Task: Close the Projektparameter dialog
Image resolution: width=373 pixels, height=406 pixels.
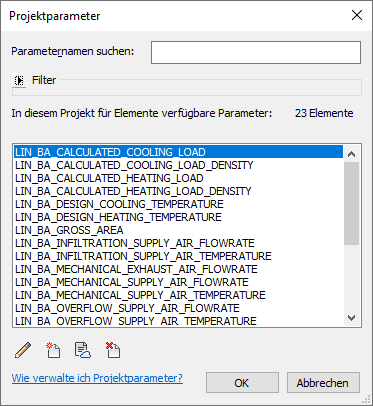Action: coord(357,15)
